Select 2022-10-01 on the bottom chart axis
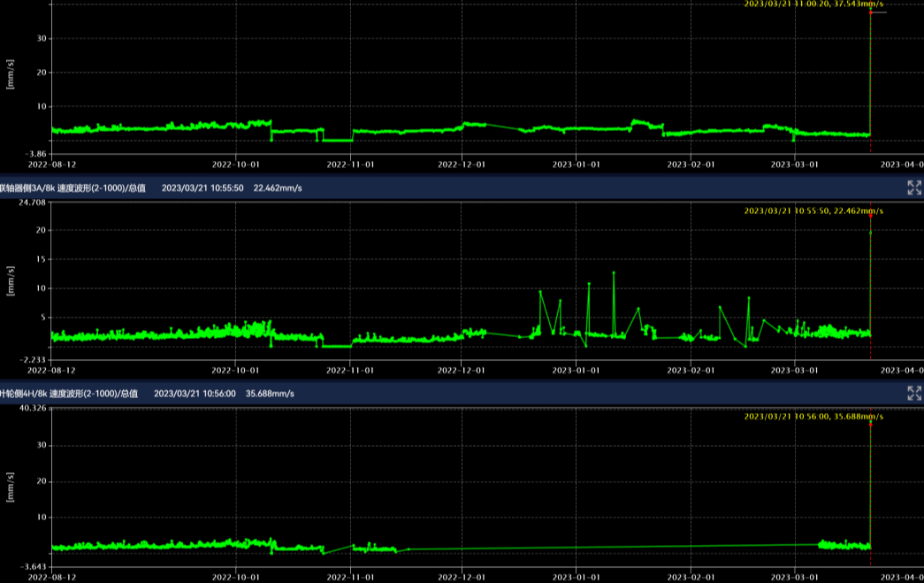924x583 pixels. point(236,576)
